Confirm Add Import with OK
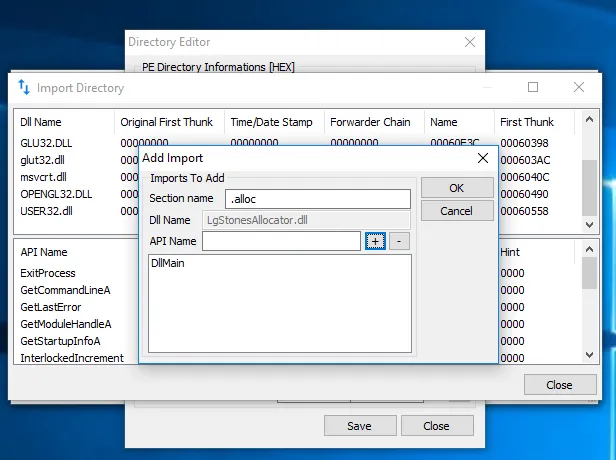The image size is (616, 460). pos(457,188)
